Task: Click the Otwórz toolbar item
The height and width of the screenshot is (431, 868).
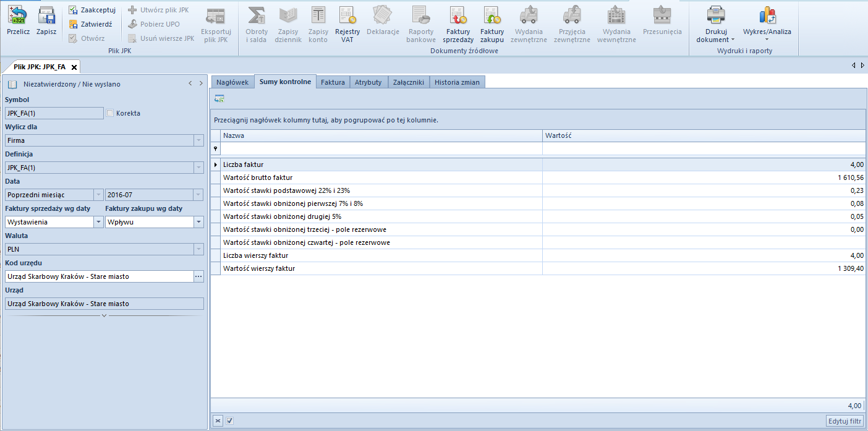Action: (x=87, y=38)
